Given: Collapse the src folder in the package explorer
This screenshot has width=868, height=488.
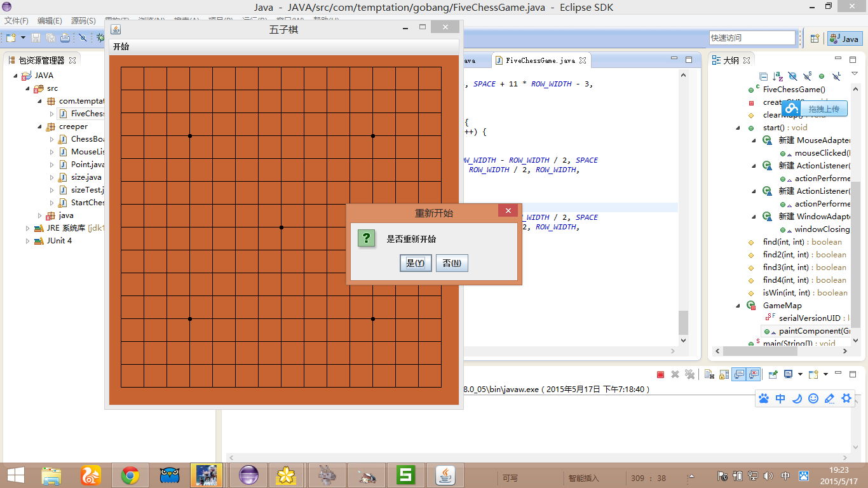Looking at the screenshot, I should (27, 88).
